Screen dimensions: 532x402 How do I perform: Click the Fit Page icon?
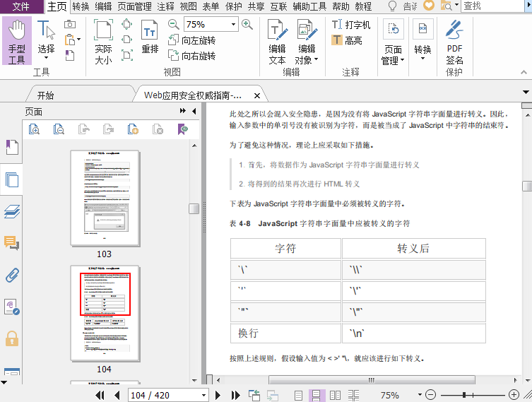tap(127, 24)
